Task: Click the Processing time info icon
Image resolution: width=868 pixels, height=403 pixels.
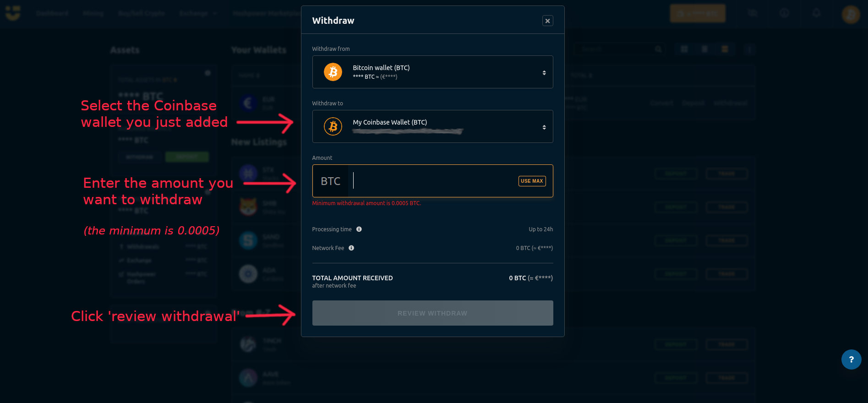Action: pos(359,229)
